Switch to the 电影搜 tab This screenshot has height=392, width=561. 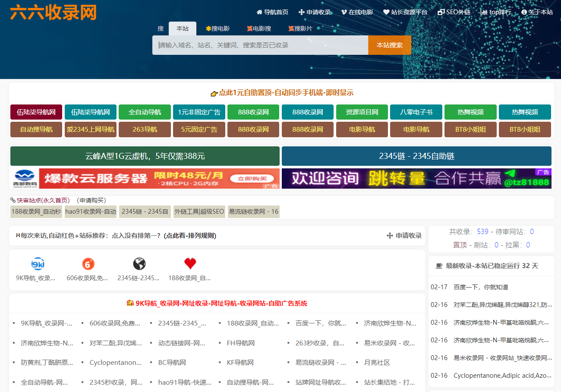[x=259, y=28]
